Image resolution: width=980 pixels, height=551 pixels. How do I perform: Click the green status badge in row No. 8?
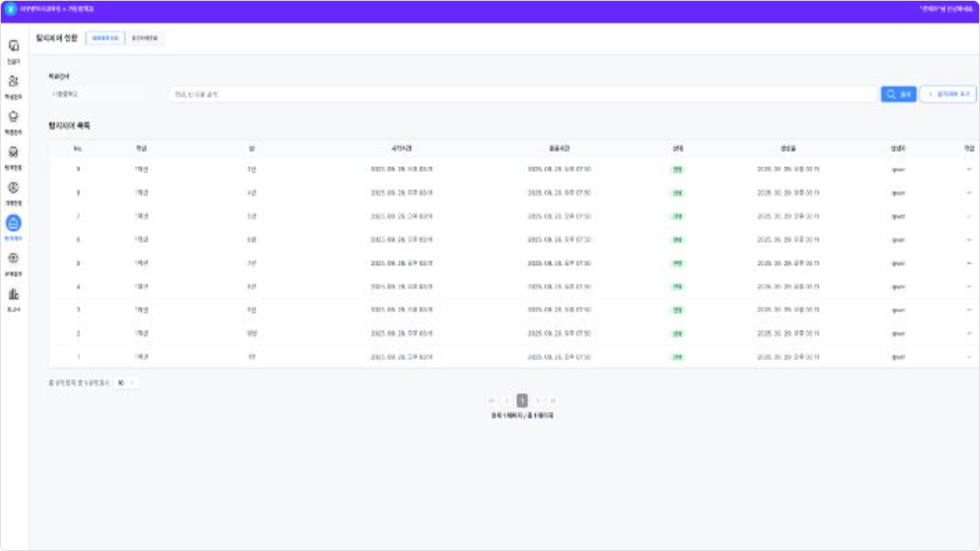[677, 193]
